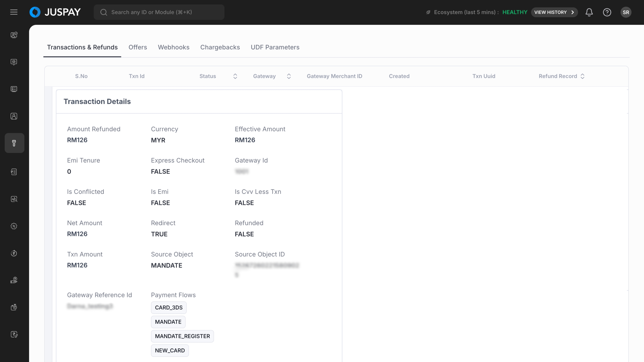Open the notifications bell
The image size is (644, 362).
[x=589, y=12]
